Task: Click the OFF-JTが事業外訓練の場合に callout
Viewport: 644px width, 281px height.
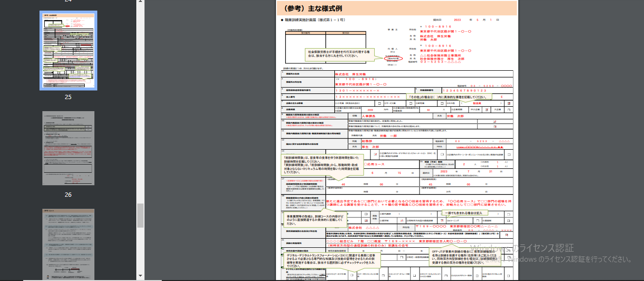Action: point(465,257)
